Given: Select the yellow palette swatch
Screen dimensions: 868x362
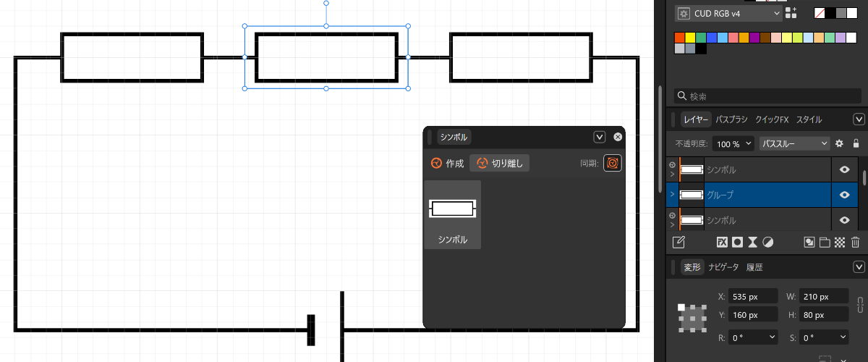Looking at the screenshot, I should pos(691,38).
